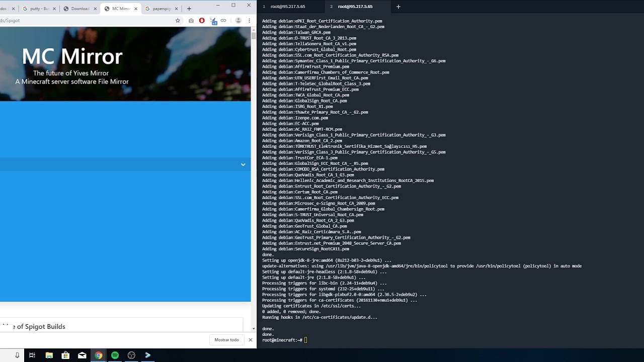The height and width of the screenshot is (362, 644).
Task: Click 'The future of Yives Mirror' text
Action: tap(71, 73)
